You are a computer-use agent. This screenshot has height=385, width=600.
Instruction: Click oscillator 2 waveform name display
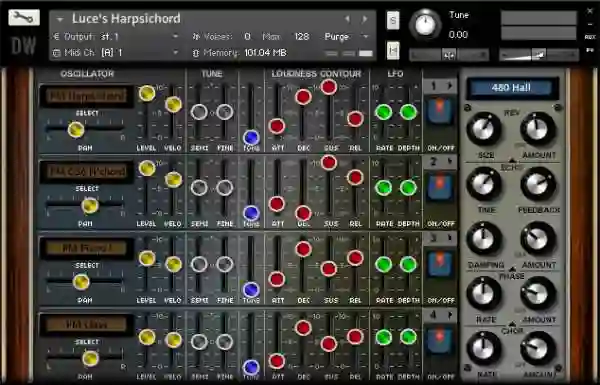point(87,171)
